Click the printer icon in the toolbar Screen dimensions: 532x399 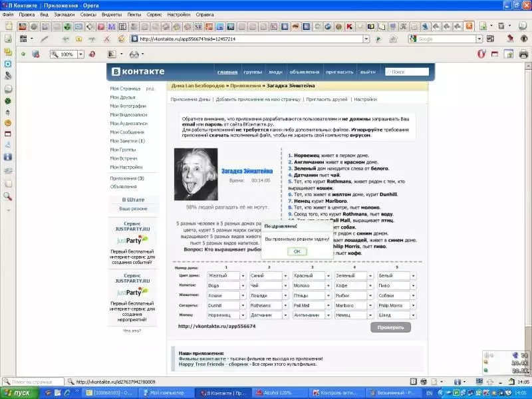[523, 54]
